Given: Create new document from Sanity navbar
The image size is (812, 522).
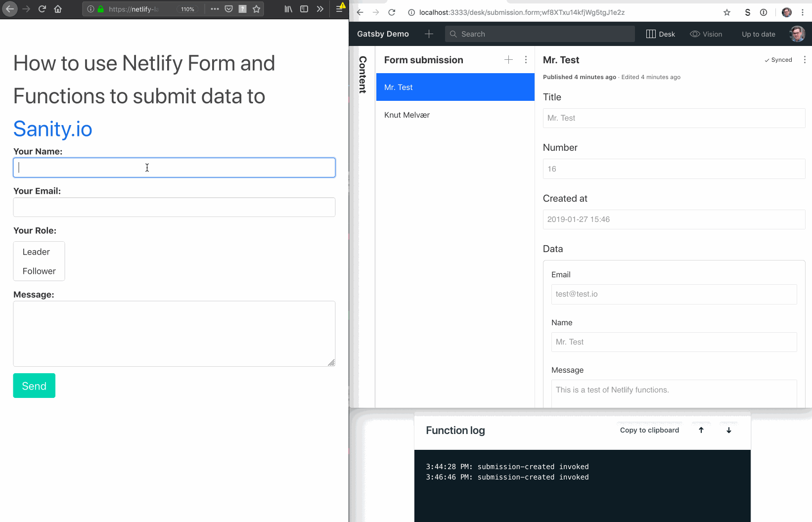Looking at the screenshot, I should (x=429, y=34).
